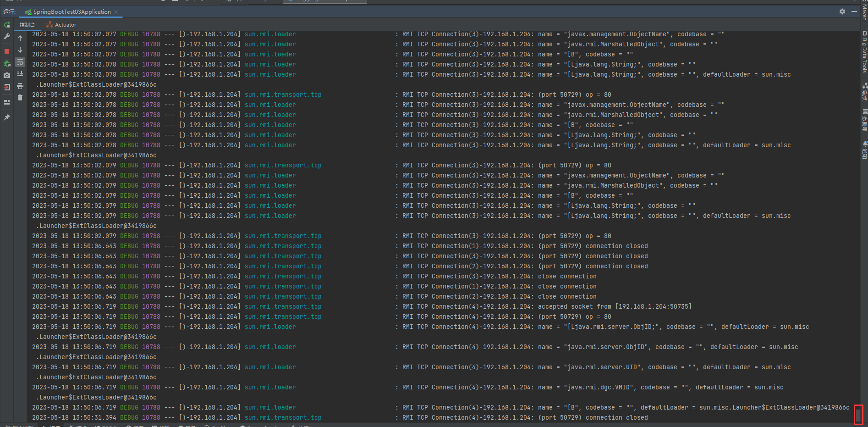
Task: Rerun the SpringBootTest03Application
Action: pyautogui.click(x=7, y=25)
